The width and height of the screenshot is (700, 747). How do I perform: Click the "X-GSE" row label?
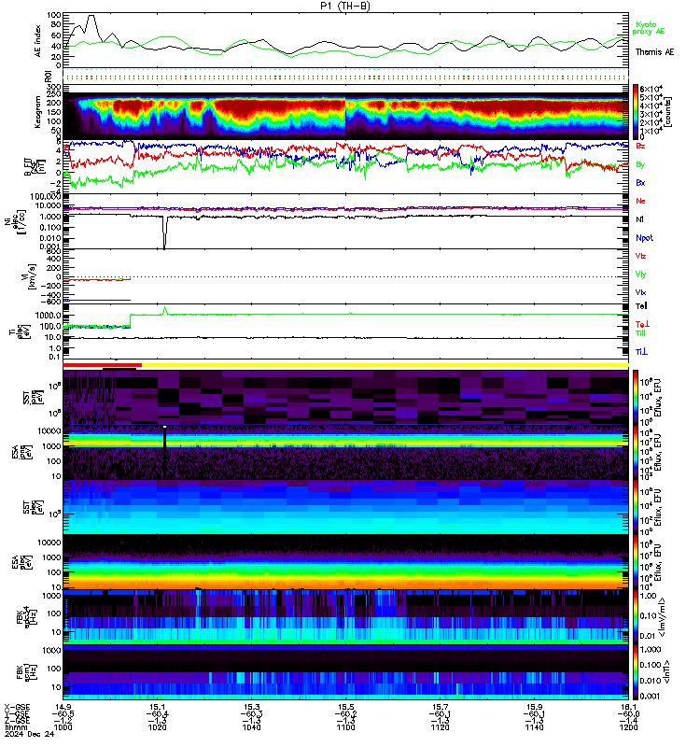pos(17,707)
